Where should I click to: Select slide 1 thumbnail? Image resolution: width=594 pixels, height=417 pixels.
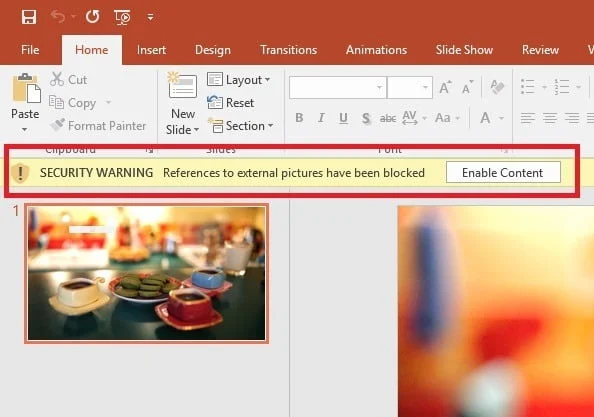coord(147,273)
